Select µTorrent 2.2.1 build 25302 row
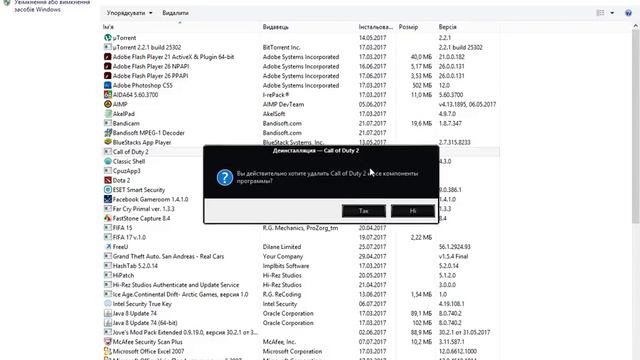640x360 pixels. [x=300, y=47]
